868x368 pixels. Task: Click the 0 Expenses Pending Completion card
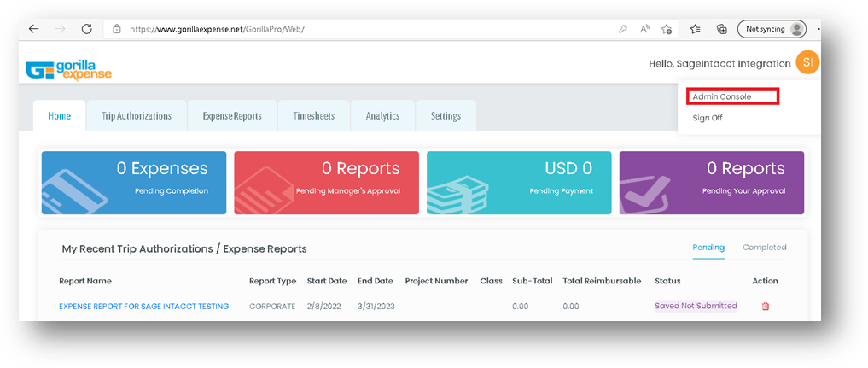[134, 183]
